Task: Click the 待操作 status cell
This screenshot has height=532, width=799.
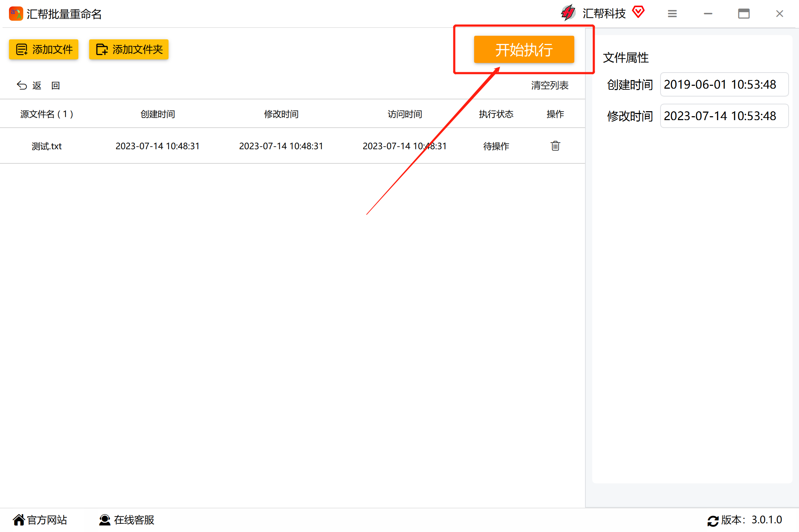Action: coord(496,146)
